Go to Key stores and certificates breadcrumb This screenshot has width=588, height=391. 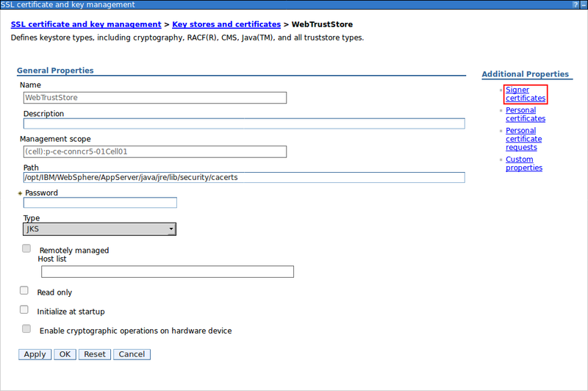click(x=226, y=24)
